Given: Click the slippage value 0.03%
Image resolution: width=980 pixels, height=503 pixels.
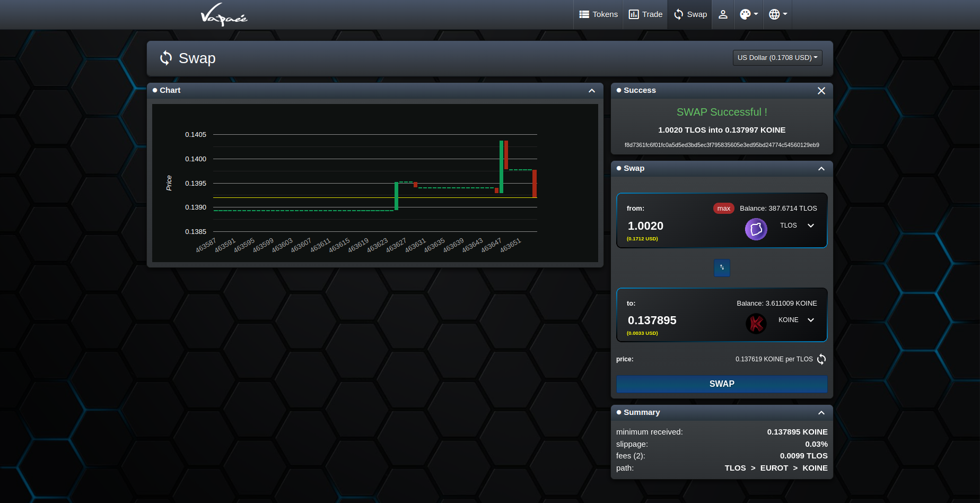Looking at the screenshot, I should (x=817, y=444).
